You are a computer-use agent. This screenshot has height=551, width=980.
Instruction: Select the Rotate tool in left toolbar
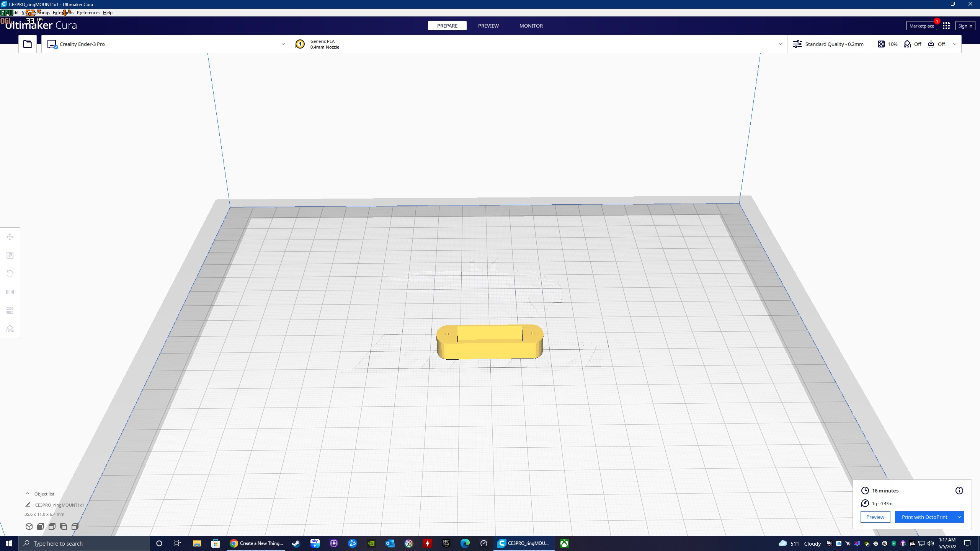tap(10, 273)
